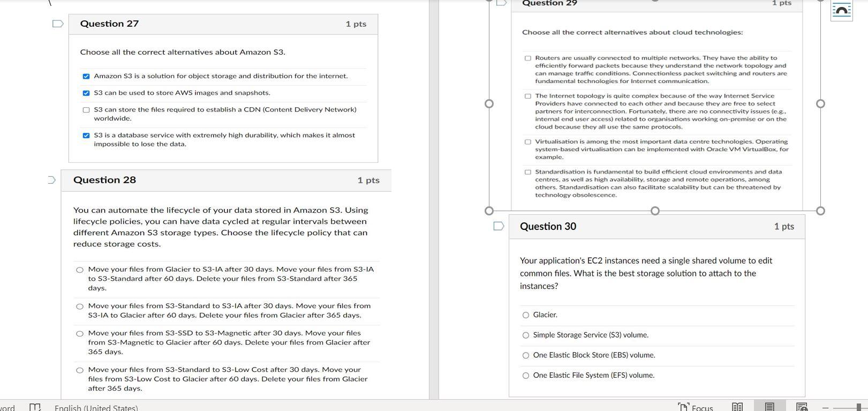Select the 'Glacier.' radio option
Image resolution: width=868 pixels, height=411 pixels.
(x=526, y=315)
